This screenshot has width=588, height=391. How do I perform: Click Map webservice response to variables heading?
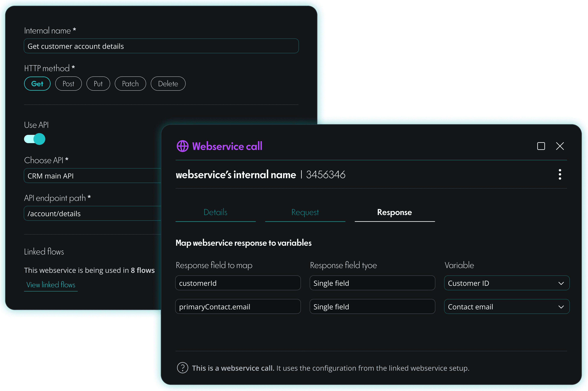(x=243, y=243)
